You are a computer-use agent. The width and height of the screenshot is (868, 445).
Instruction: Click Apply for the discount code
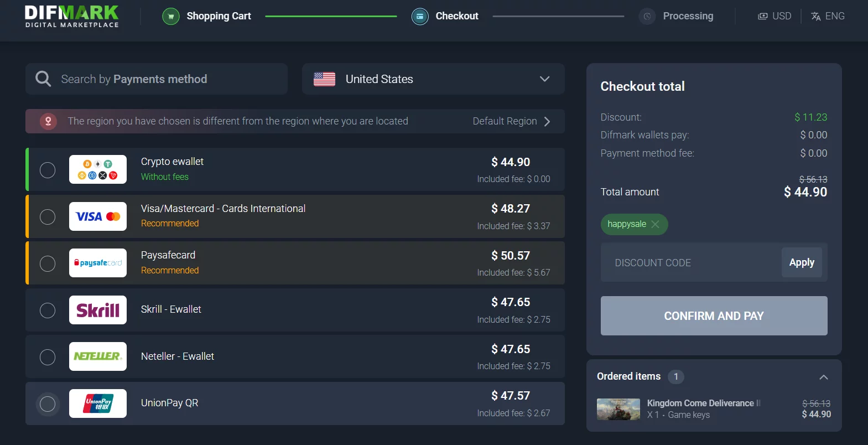pos(802,262)
